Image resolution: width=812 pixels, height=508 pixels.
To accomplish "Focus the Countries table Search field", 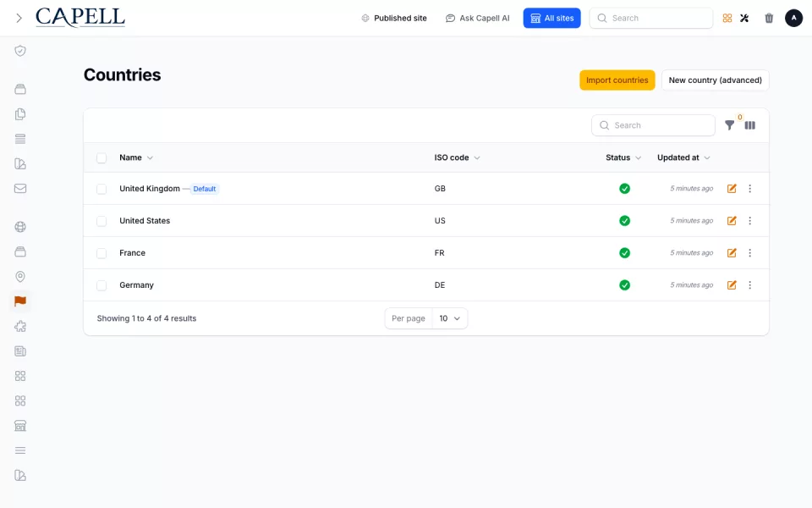I will click(x=653, y=125).
